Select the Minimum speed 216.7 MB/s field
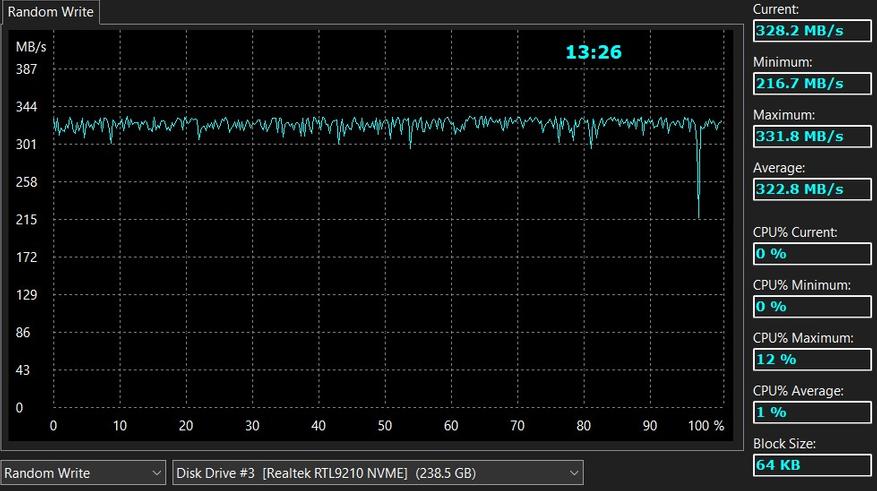Viewport: 877px width, 491px height. click(811, 83)
